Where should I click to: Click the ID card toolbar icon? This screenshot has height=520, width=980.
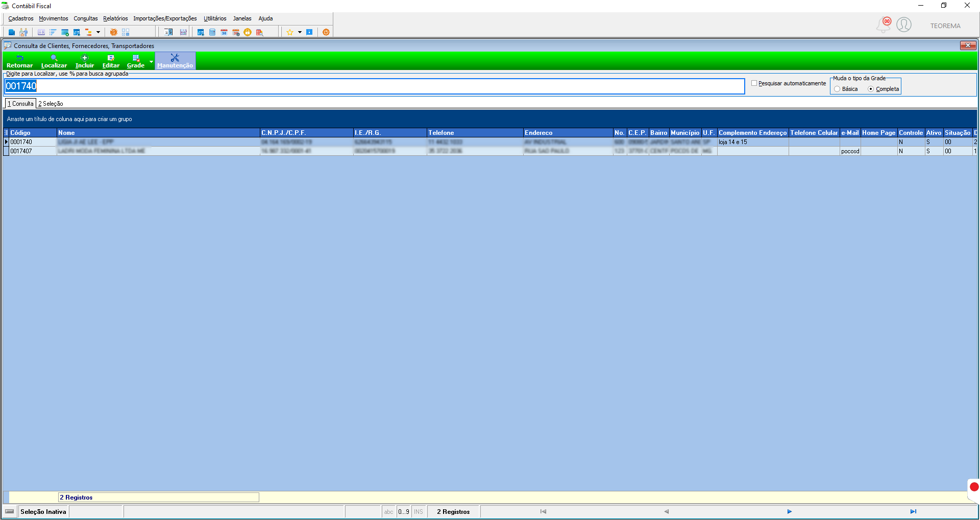[41, 32]
